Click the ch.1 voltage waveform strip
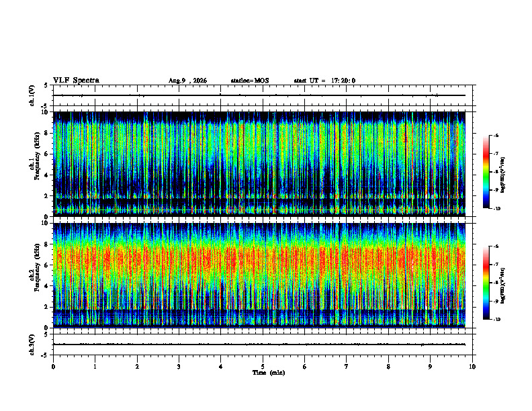This screenshot has width=532, height=411. (x=263, y=95)
